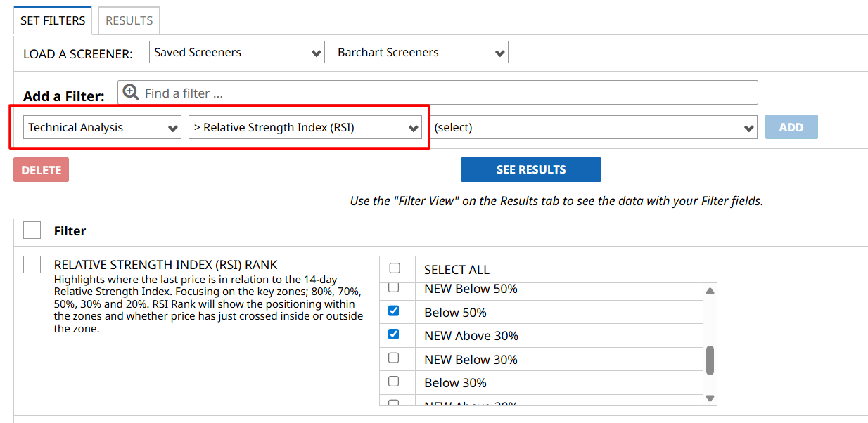
Task: Toggle the Filter header select-all checkbox
Action: click(32, 230)
